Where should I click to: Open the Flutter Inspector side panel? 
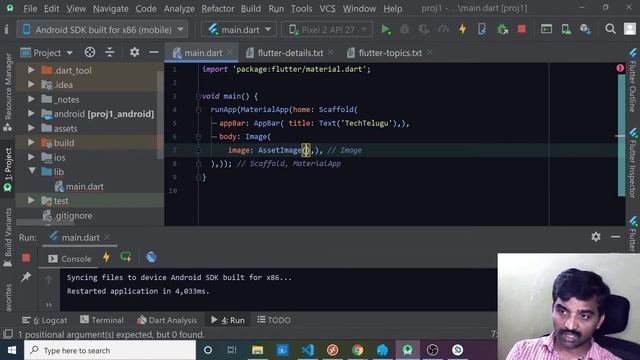pos(633,163)
